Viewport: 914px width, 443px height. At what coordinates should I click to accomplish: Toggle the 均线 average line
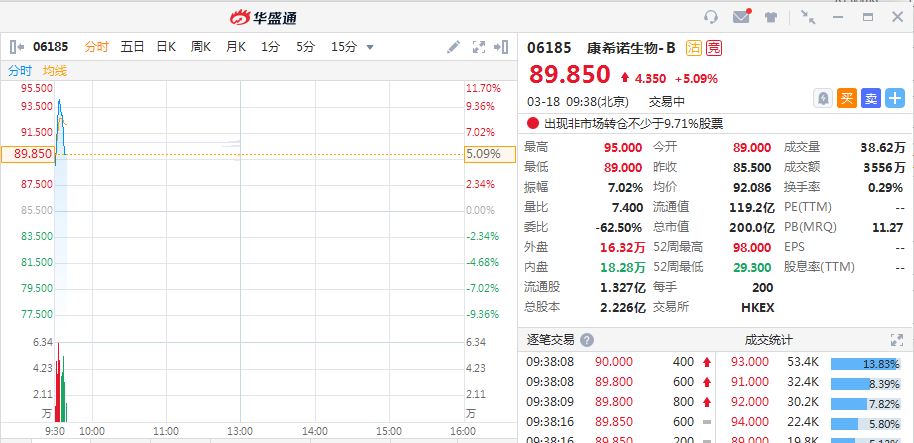point(54,71)
